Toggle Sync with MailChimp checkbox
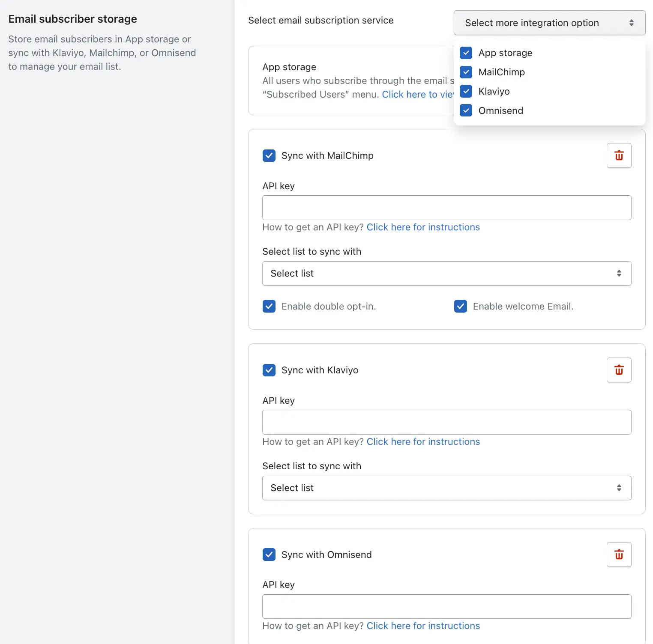 point(269,155)
